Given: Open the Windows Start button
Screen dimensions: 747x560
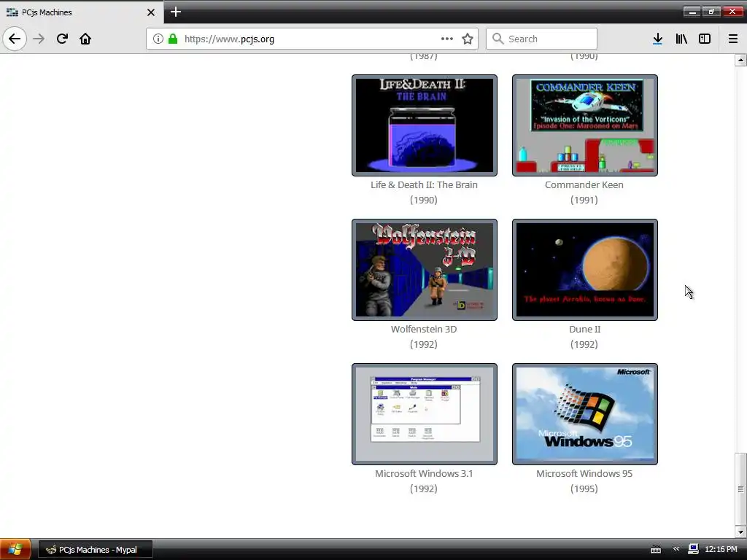Looking at the screenshot, I should point(15,550).
